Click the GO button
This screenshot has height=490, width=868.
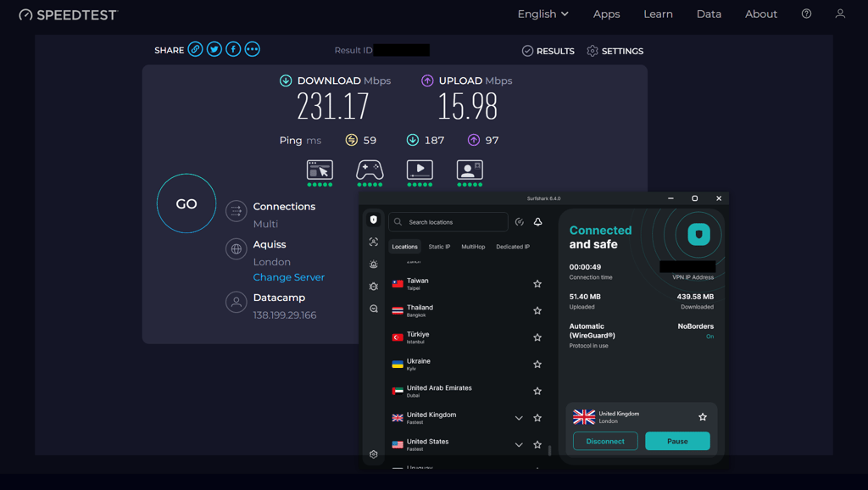tap(186, 203)
